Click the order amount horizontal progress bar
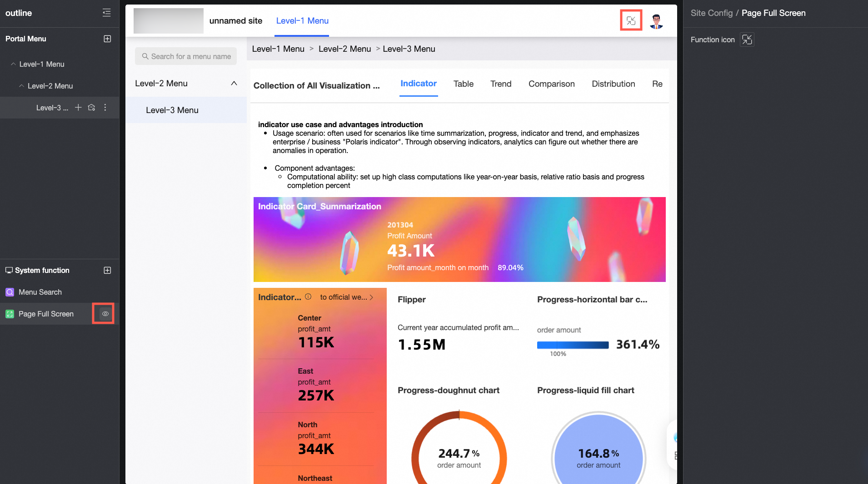868x484 pixels. [573, 345]
